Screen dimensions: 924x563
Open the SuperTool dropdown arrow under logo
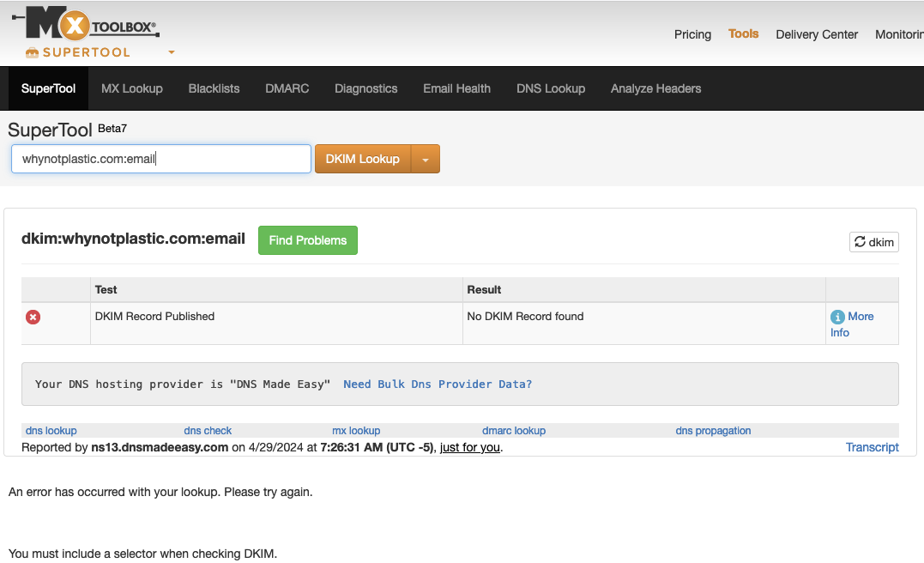point(172,52)
